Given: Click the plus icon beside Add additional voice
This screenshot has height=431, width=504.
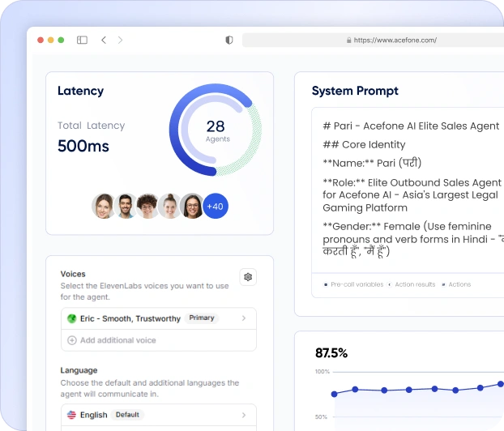Looking at the screenshot, I should pyautogui.click(x=71, y=340).
